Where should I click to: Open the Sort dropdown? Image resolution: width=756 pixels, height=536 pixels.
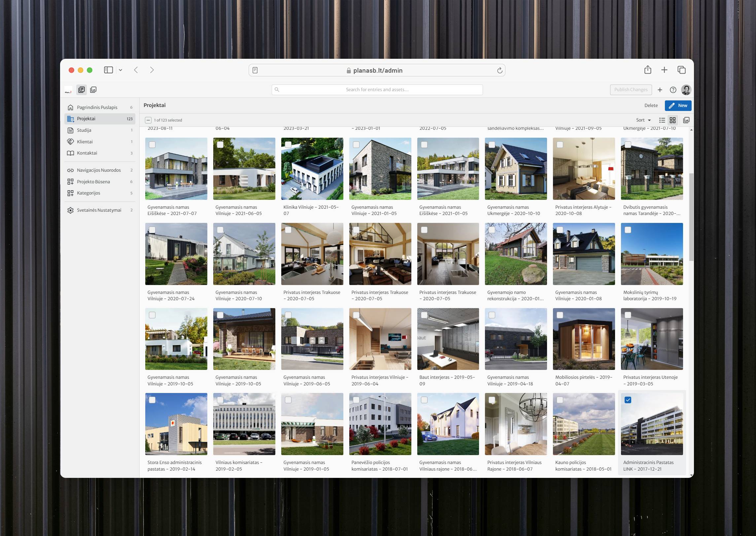click(642, 120)
